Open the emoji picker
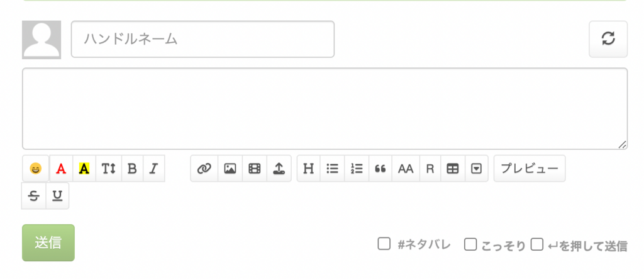The image size is (644, 279). point(36,168)
